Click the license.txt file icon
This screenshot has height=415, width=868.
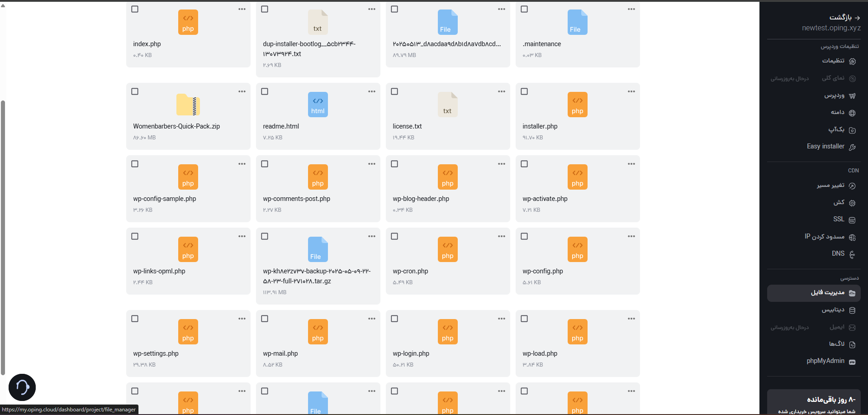[x=448, y=105]
